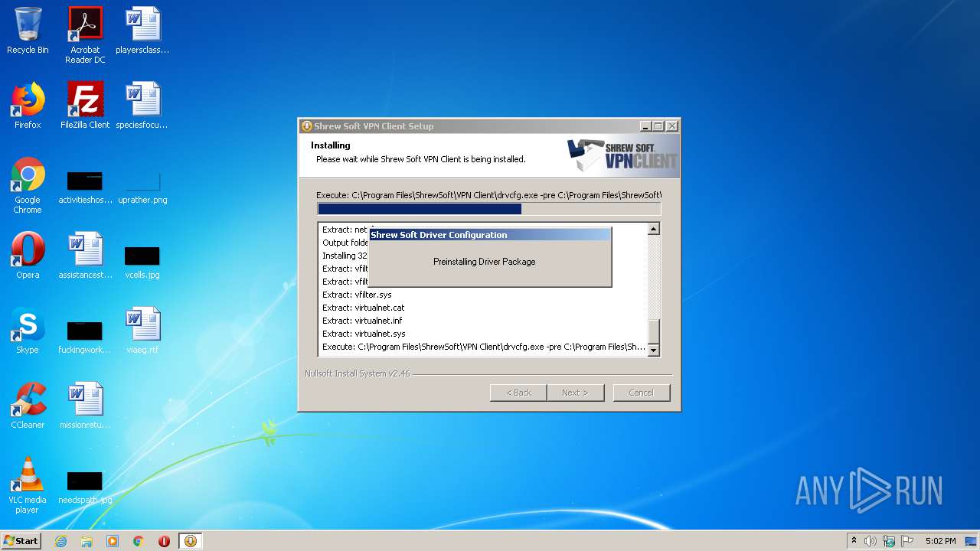This screenshot has width=980, height=551.
Task: Open FileZilla Client shortcut
Action: [85, 106]
